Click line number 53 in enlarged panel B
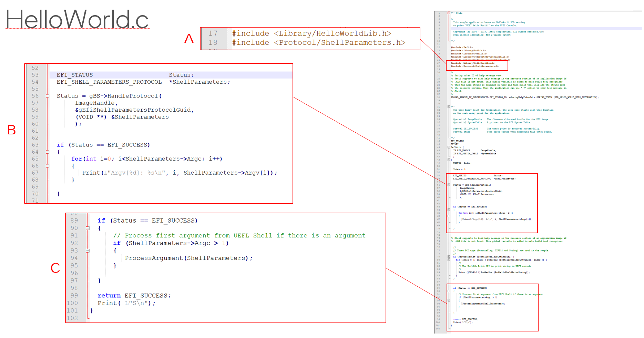 pos(35,75)
